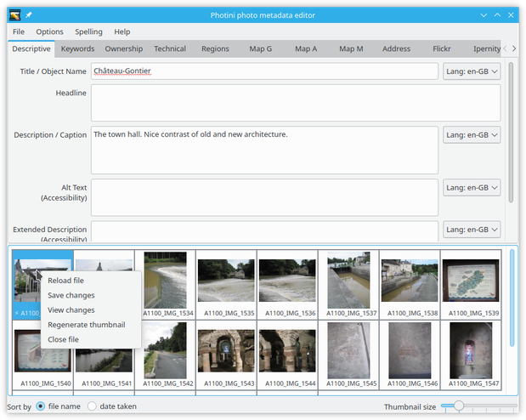This screenshot has height=420, width=526.
Task: Open the Map M tab
Action: 351,48
